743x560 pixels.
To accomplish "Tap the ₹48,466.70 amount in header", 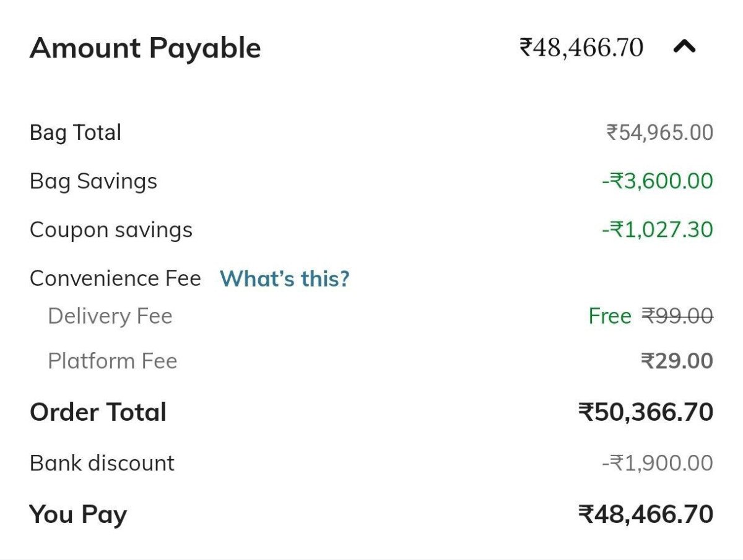I will (581, 47).
